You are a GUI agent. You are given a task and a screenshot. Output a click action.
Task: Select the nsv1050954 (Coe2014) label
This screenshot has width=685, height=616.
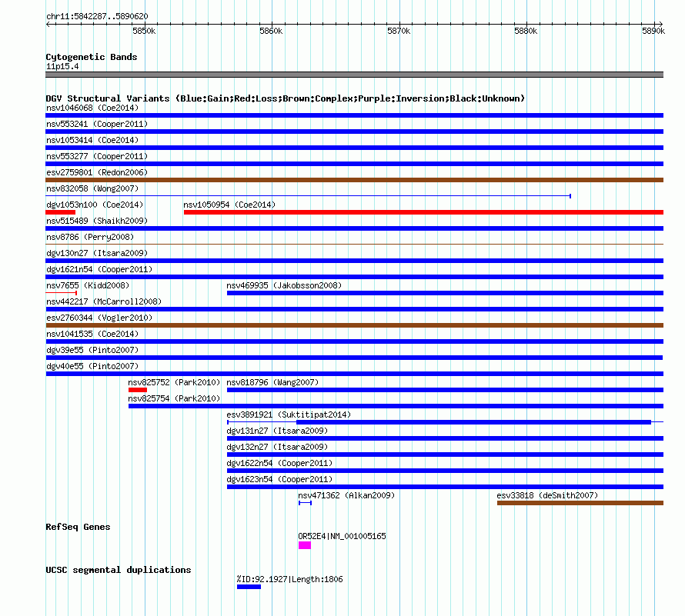click(229, 205)
